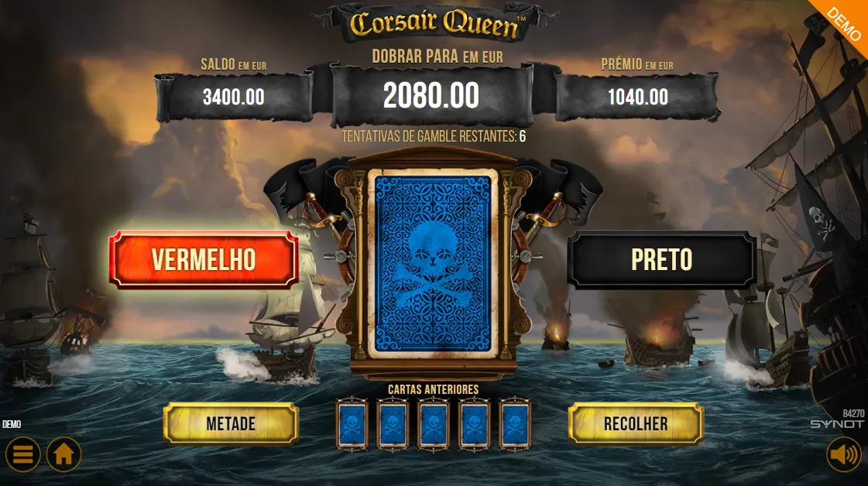Select the second previous card thumbnail
The width and height of the screenshot is (868, 486).
pos(393,425)
